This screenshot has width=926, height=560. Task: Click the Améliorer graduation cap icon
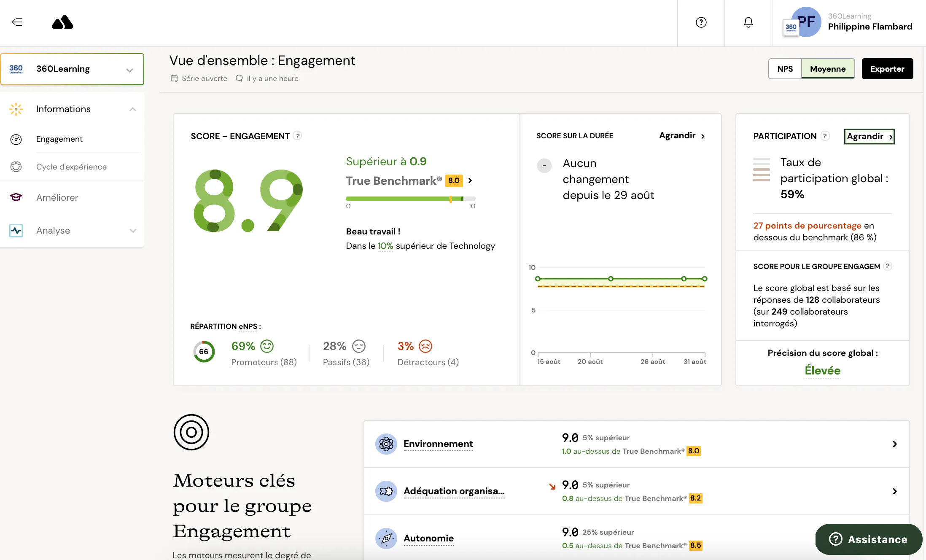tap(16, 197)
